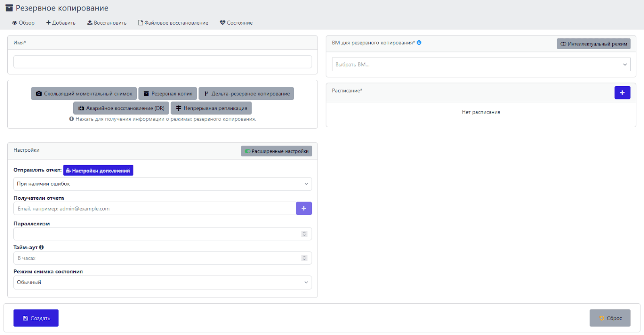The width and height of the screenshot is (644, 335).
Task: Click the Создать button
Action: click(x=36, y=318)
